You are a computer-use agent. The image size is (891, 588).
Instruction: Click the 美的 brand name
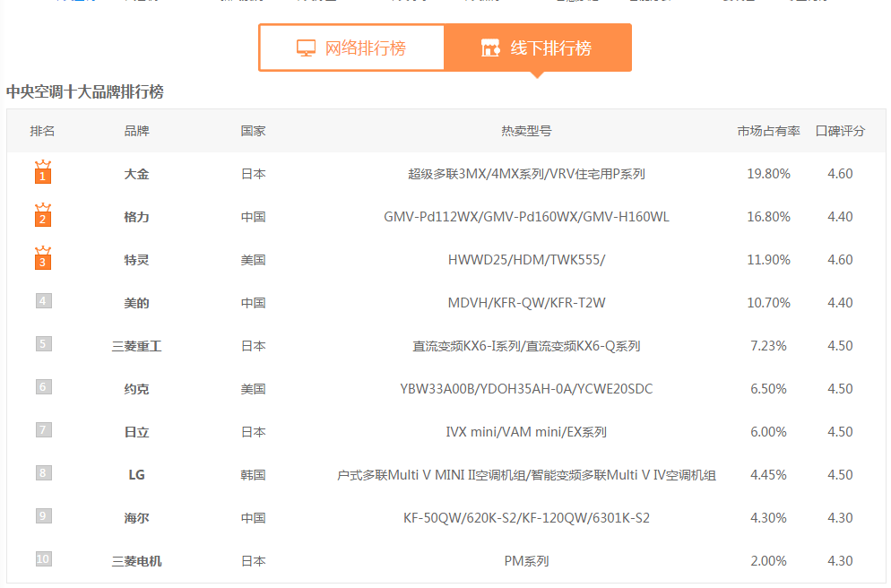[136, 303]
